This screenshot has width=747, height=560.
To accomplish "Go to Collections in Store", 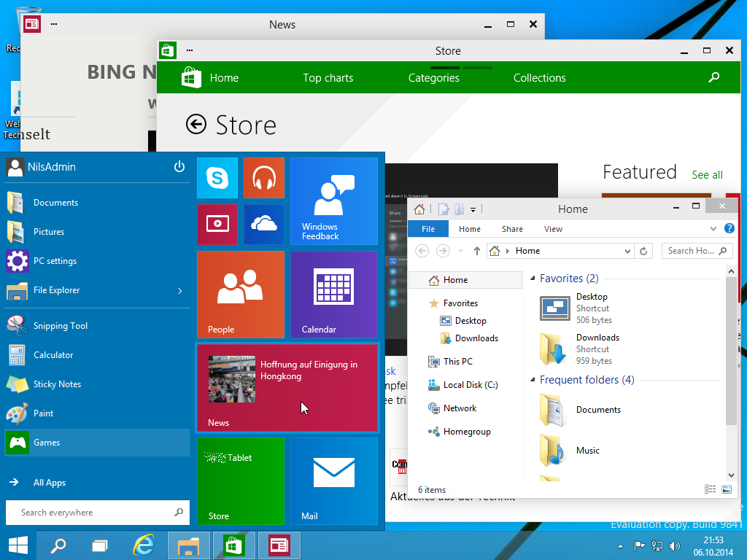I will tap(539, 77).
